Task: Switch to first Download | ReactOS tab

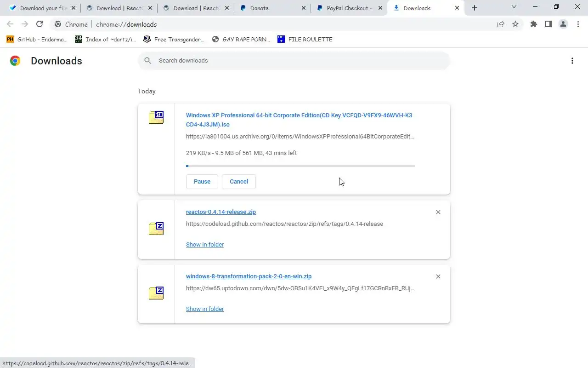Action: click(x=119, y=8)
